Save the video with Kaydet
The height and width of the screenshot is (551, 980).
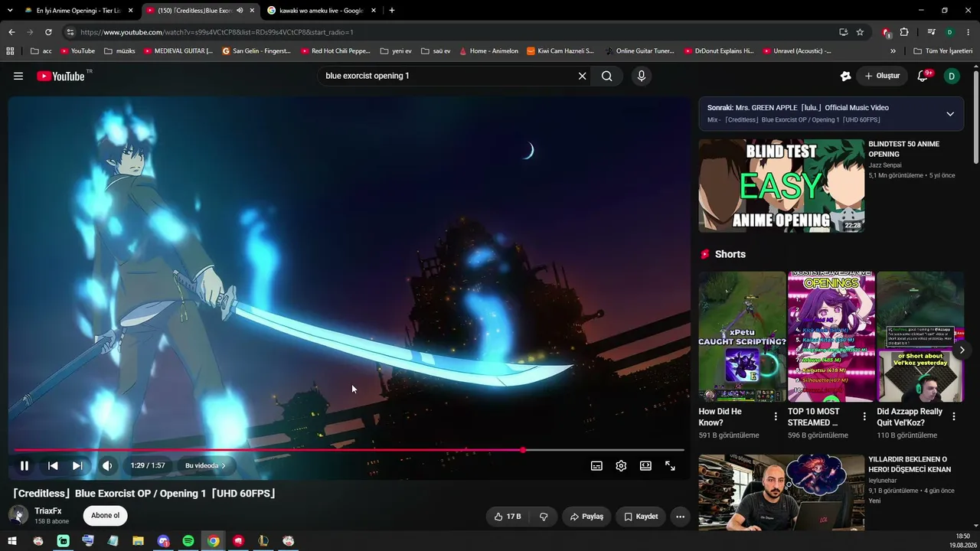tap(641, 517)
